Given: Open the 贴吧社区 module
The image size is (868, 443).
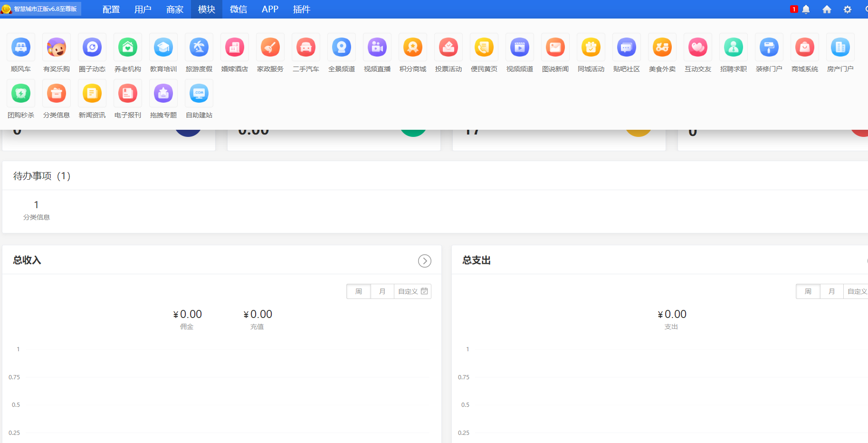Looking at the screenshot, I should point(627,53).
